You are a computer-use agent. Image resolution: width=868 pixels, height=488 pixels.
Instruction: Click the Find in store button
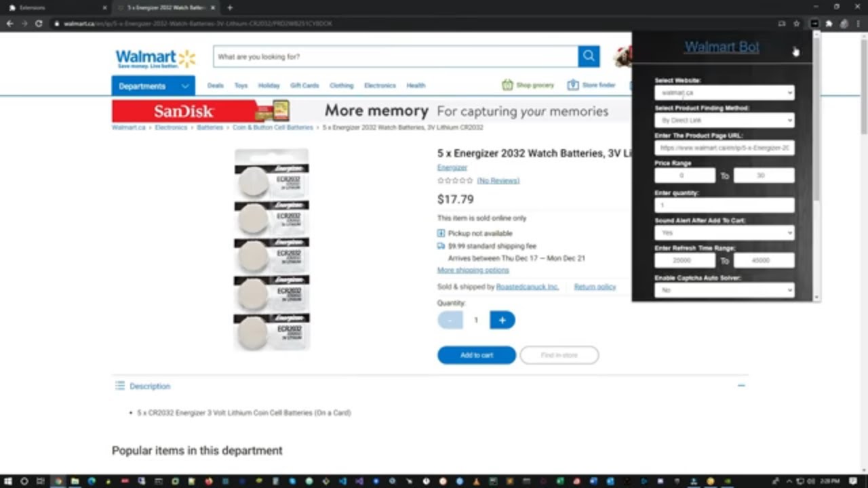[559, 355]
